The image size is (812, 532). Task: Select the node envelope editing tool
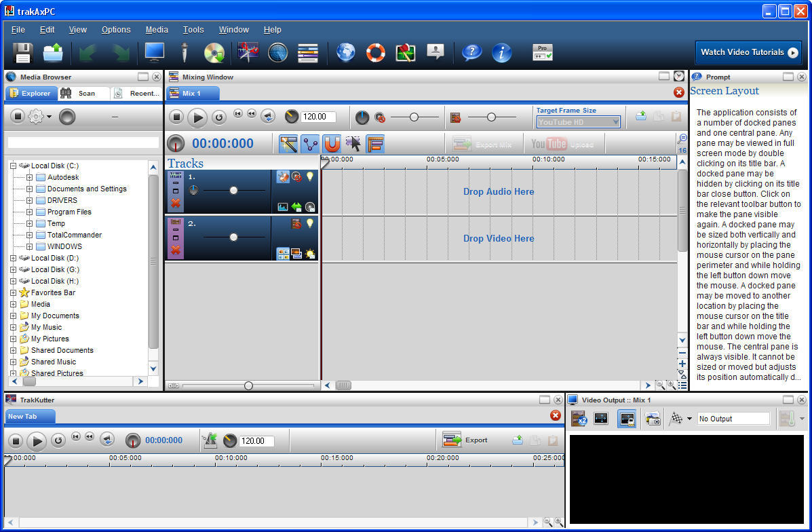310,144
